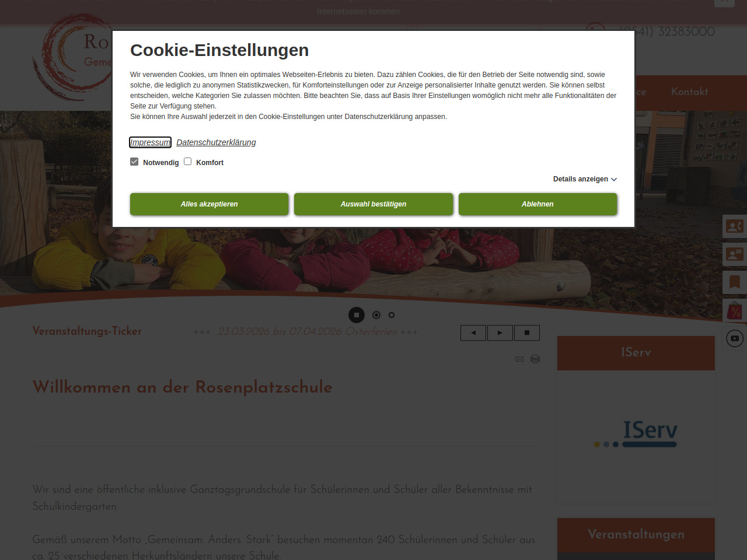Image resolution: width=747 pixels, height=560 pixels.
Task: Open the shopping bag percent icon
Action: (734, 311)
